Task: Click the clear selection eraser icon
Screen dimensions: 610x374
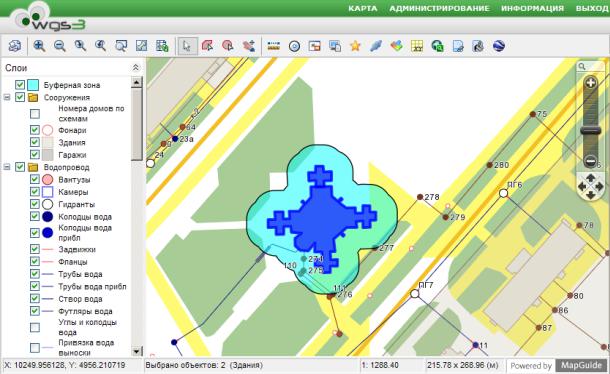Action: (x=249, y=46)
